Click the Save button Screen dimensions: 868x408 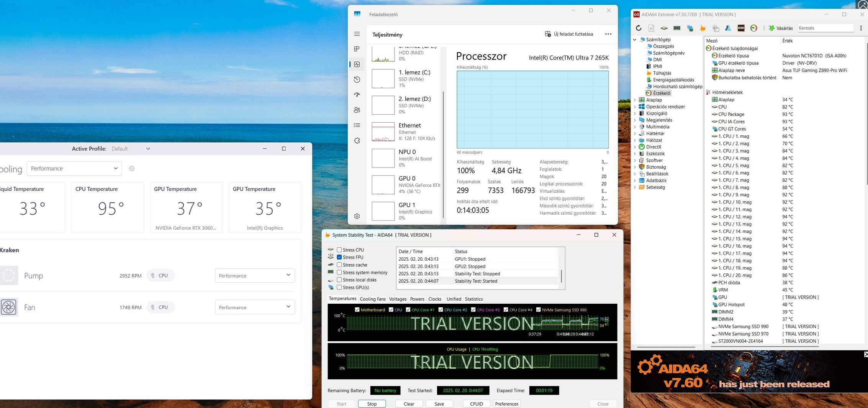click(439, 404)
